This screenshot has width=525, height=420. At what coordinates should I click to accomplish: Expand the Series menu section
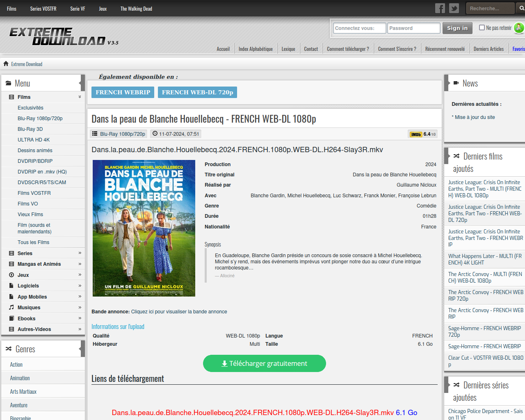tap(80, 253)
